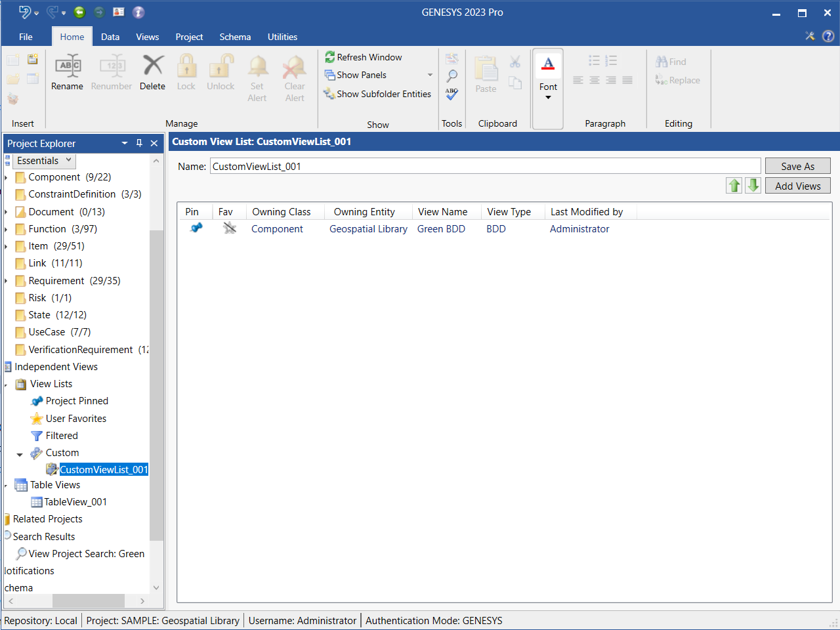Toggle the pin for Green BDD view

[x=196, y=228]
